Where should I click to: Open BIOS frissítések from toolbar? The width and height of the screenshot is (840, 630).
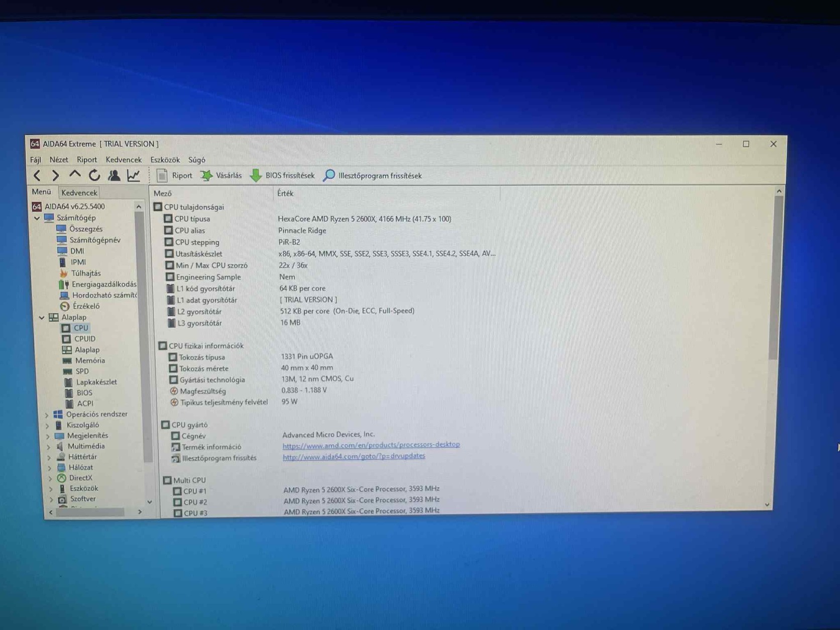coord(282,175)
